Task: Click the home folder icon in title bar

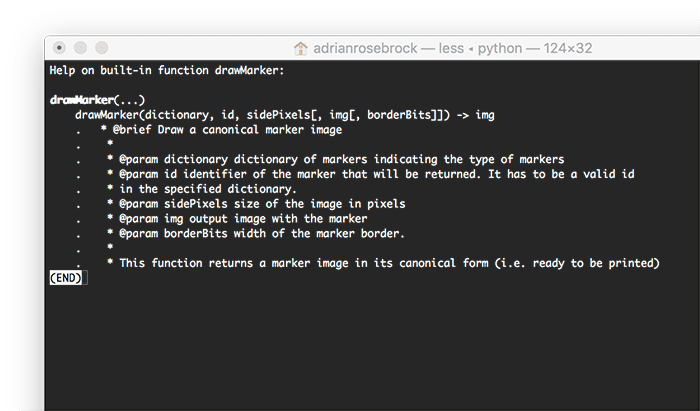Action: pyautogui.click(x=300, y=48)
